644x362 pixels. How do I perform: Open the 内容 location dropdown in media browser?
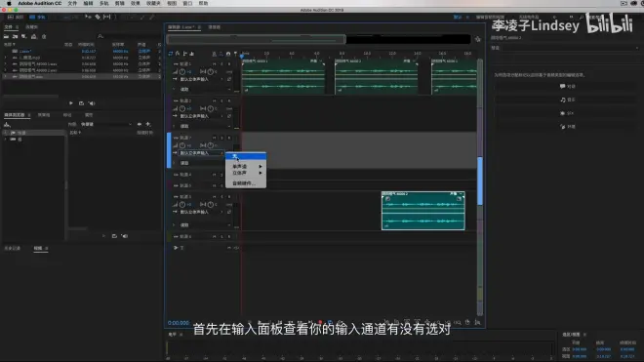click(106, 124)
